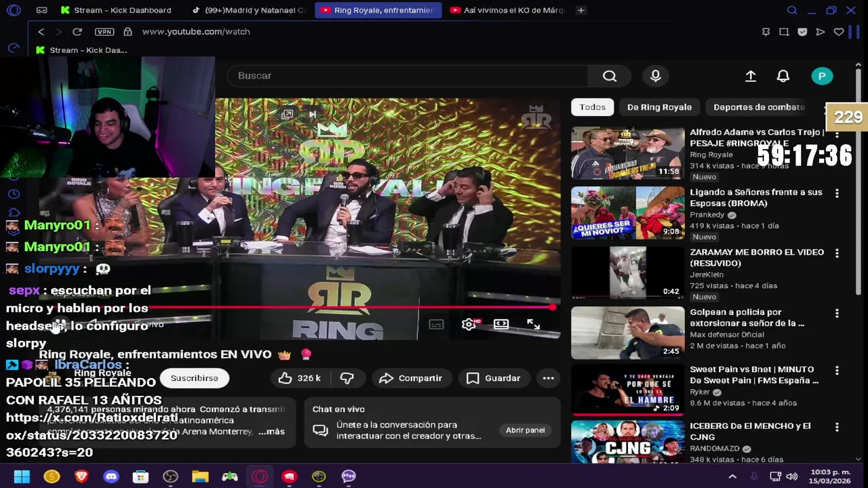Click the YouTube search magnifier button

[610, 76]
